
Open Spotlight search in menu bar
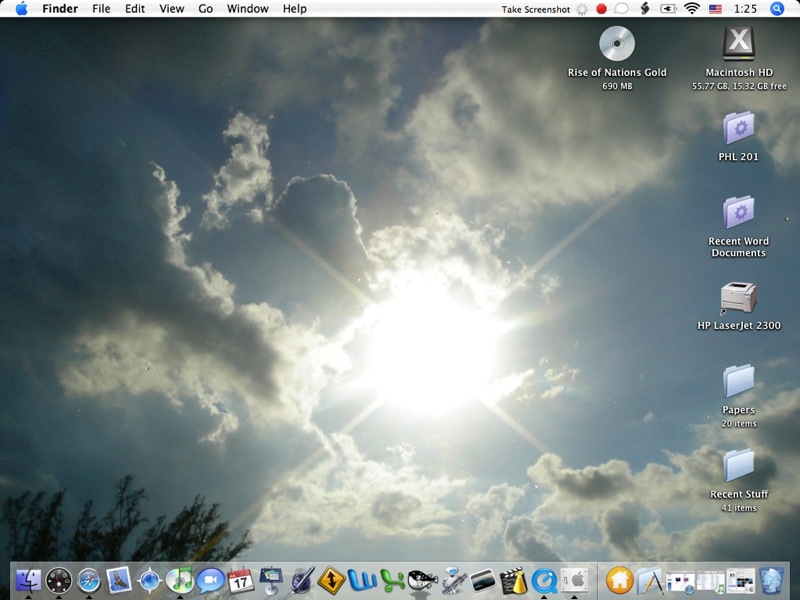(777, 9)
